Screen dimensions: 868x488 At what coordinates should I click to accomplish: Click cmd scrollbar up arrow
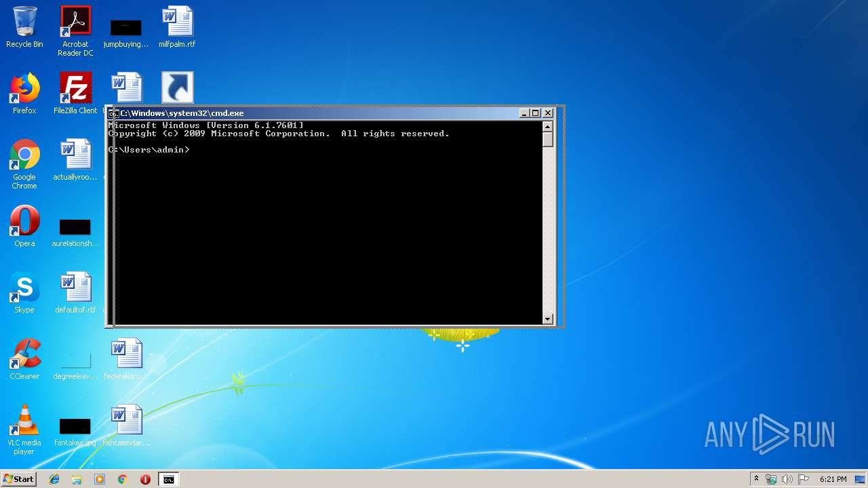pos(548,127)
